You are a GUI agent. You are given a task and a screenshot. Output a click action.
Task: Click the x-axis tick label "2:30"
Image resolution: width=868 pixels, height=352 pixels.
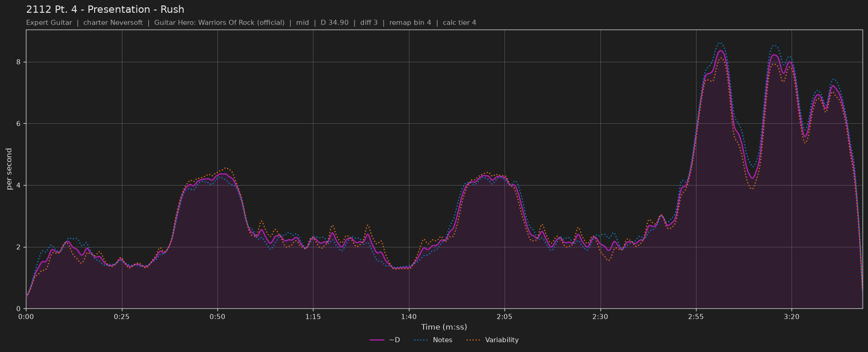tap(601, 317)
